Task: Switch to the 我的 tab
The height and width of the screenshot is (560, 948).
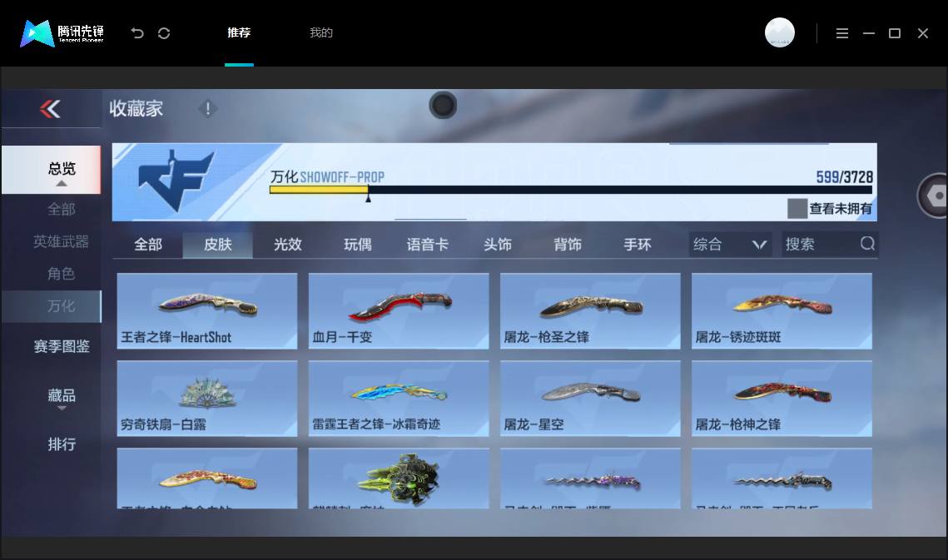Action: coord(321,32)
